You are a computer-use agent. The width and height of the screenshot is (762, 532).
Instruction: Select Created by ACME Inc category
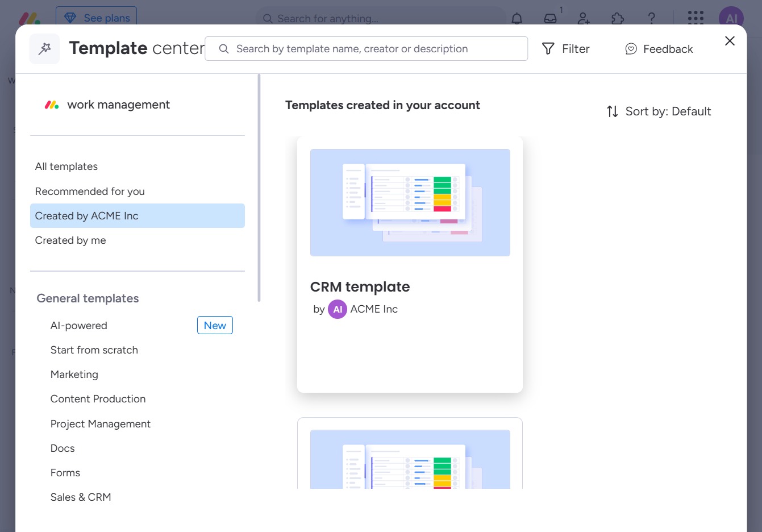[138, 216]
